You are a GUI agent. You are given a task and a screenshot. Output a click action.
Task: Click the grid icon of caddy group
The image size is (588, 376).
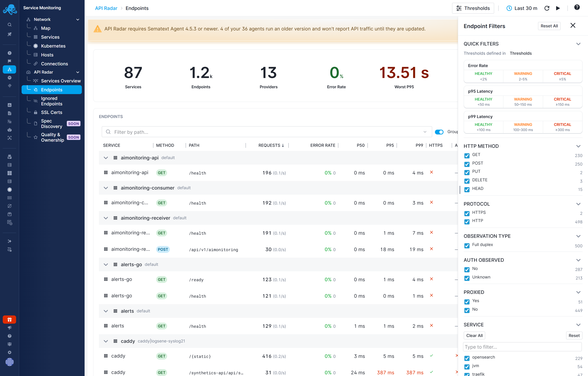point(115,341)
